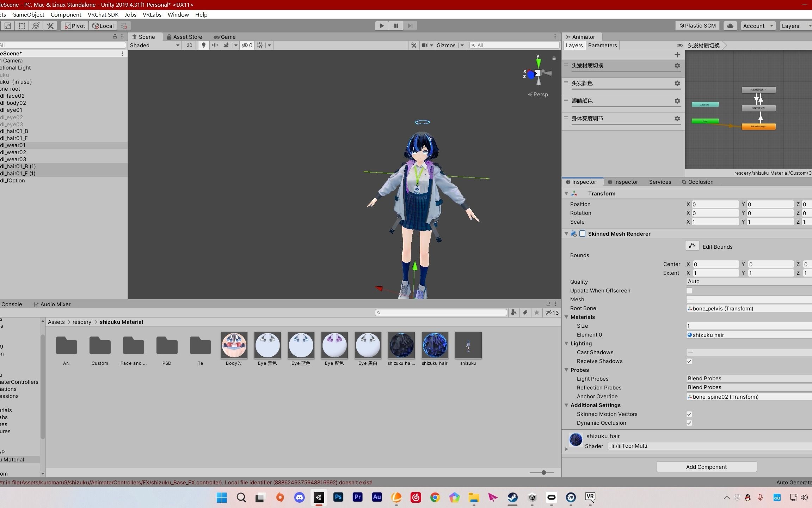The image size is (812, 508).
Task: Mute scene view audio
Action: [215, 45]
